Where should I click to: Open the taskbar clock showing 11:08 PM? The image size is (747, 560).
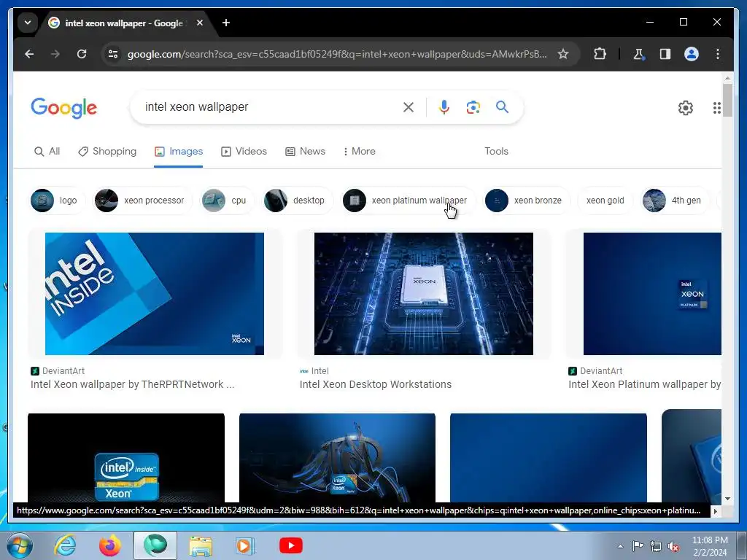pos(710,546)
